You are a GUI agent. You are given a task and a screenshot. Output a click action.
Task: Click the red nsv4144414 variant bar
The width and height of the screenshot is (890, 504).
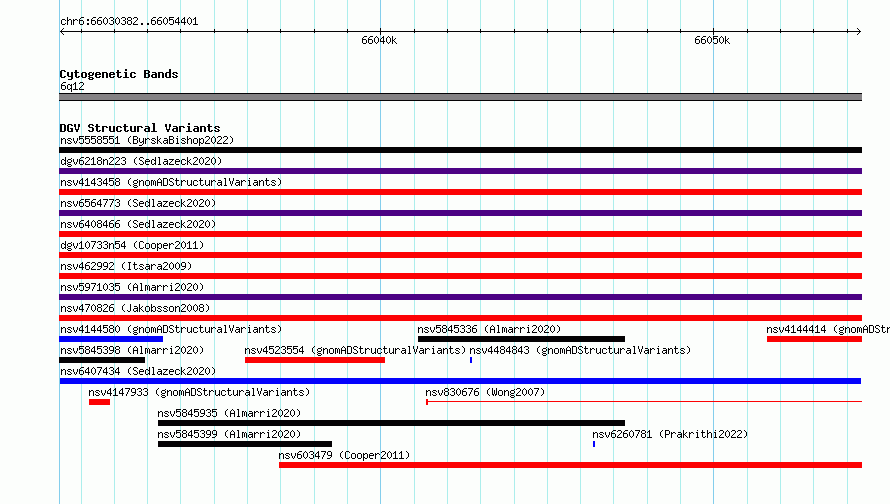point(814,339)
